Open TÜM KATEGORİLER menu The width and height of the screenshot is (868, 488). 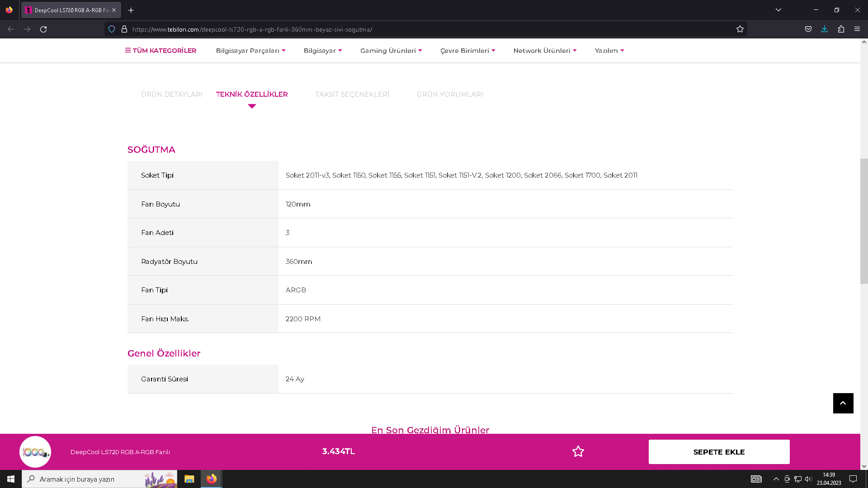[x=160, y=51]
